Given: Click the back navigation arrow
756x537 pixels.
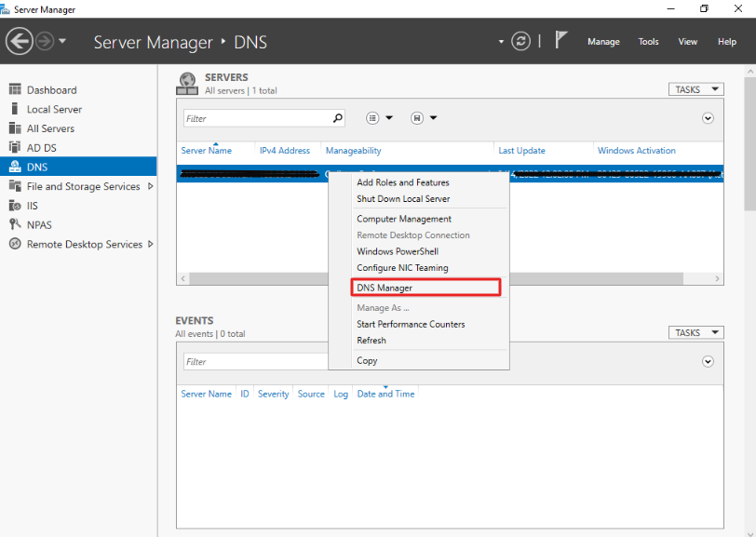Looking at the screenshot, I should click(20, 41).
